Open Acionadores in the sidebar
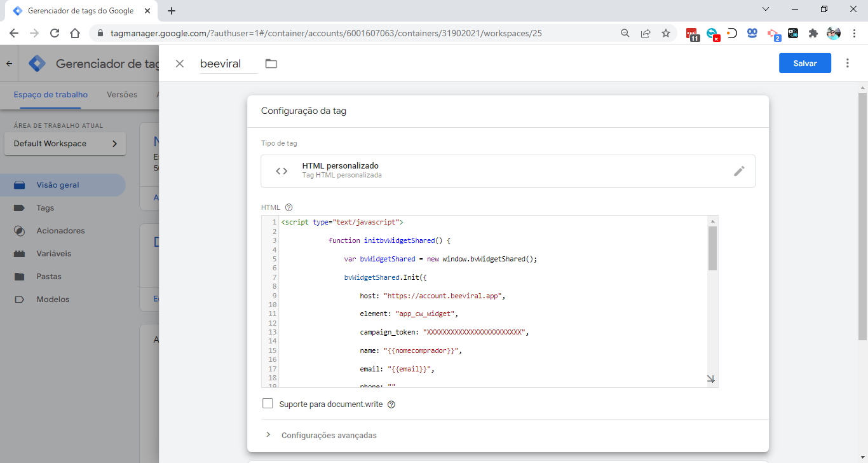 pos(63,231)
